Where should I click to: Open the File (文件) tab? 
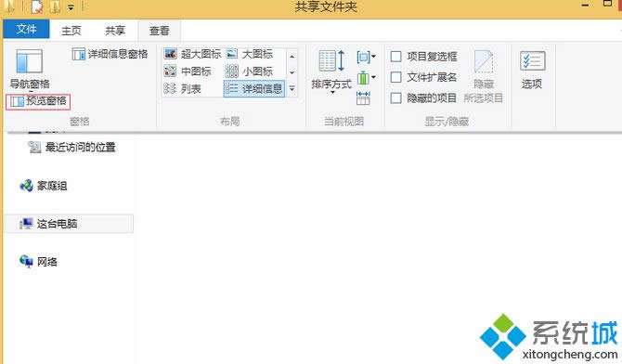26,29
